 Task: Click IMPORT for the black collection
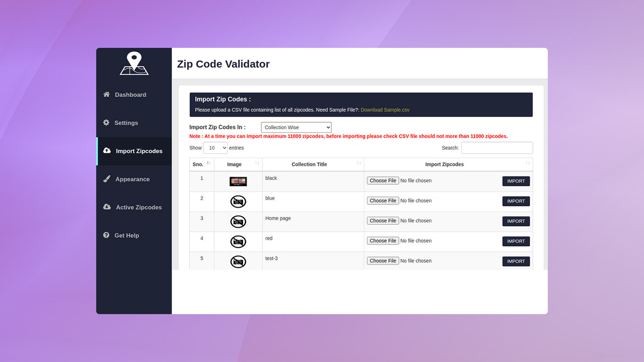tap(516, 181)
